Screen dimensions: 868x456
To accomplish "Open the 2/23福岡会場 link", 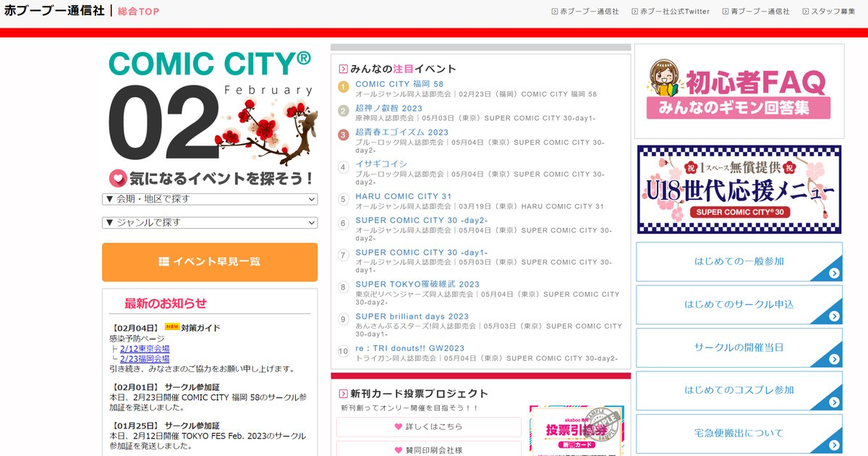I will click(145, 359).
